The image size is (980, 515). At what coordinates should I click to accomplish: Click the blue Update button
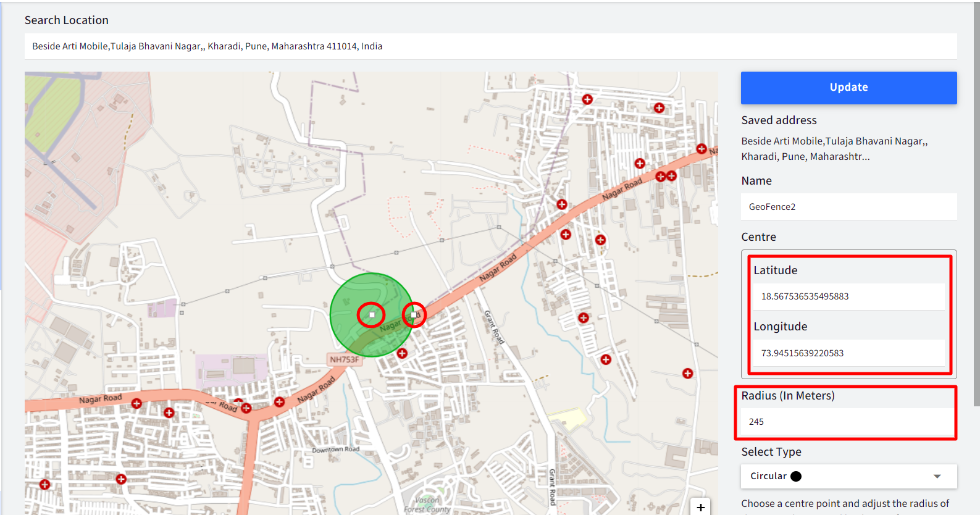click(x=848, y=88)
